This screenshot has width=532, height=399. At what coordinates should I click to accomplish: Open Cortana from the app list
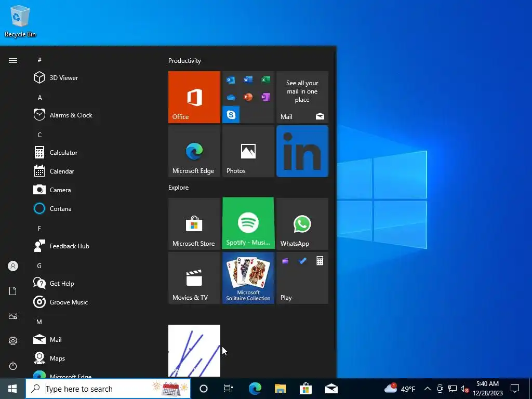[91, 209]
